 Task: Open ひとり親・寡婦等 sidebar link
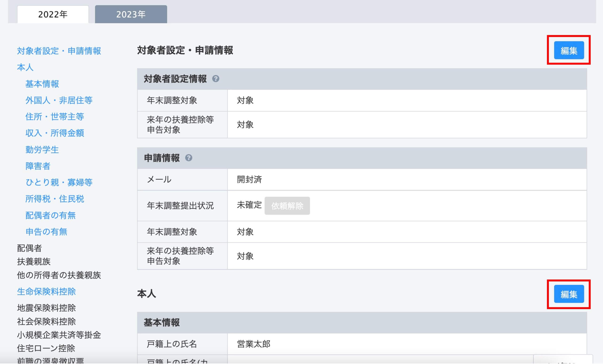59,182
